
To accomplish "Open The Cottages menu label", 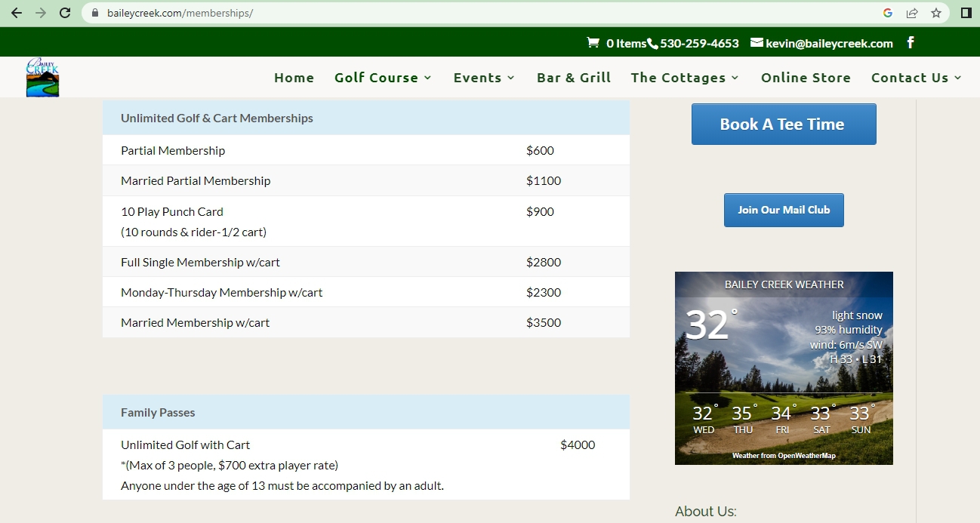I will point(678,78).
